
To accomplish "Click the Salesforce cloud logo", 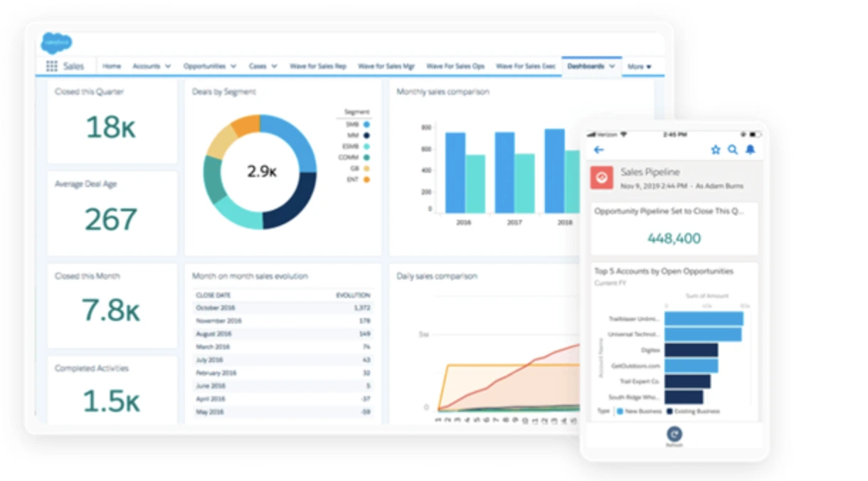I will pos(56,42).
